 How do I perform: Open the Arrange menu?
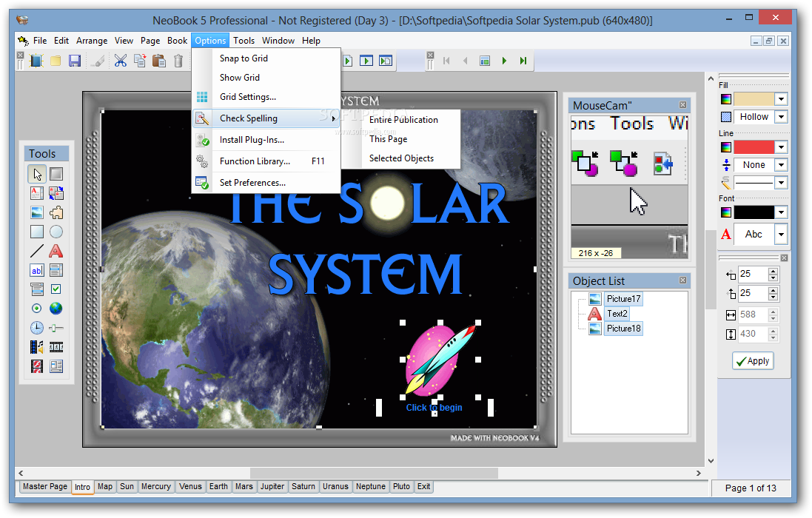(92, 41)
